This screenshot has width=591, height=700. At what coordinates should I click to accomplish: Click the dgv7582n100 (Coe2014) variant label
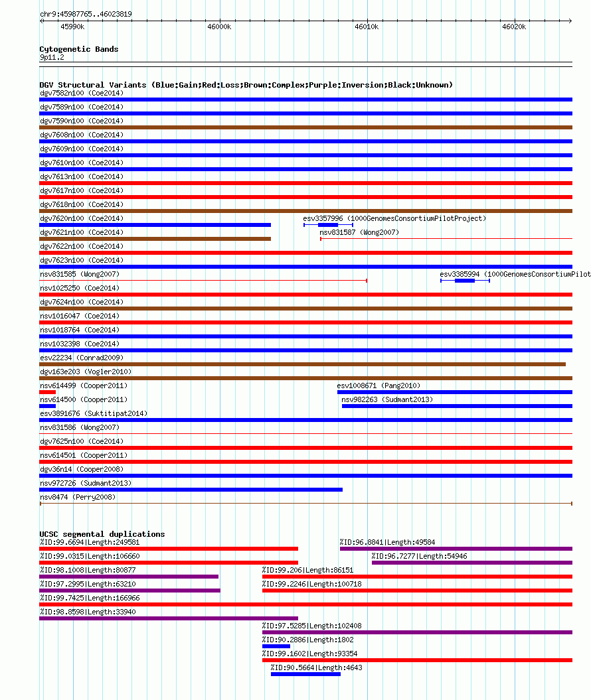(82, 94)
